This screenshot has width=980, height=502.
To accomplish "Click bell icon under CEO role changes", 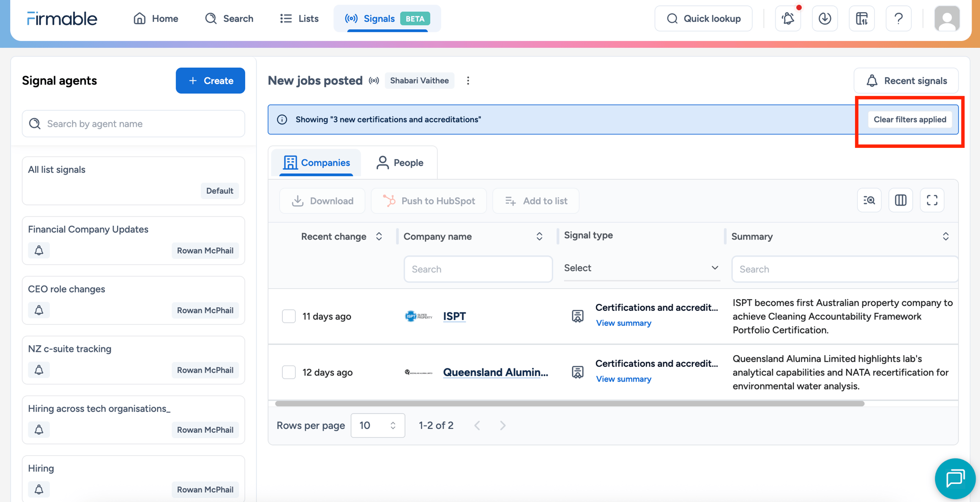I will (x=39, y=310).
